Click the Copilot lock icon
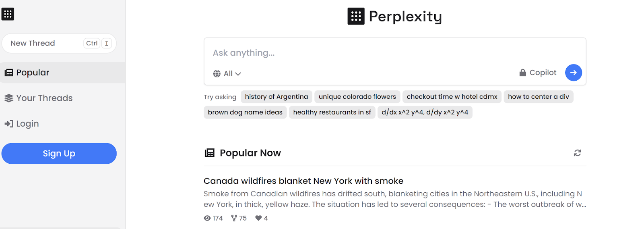The image size is (644, 229). (x=522, y=73)
